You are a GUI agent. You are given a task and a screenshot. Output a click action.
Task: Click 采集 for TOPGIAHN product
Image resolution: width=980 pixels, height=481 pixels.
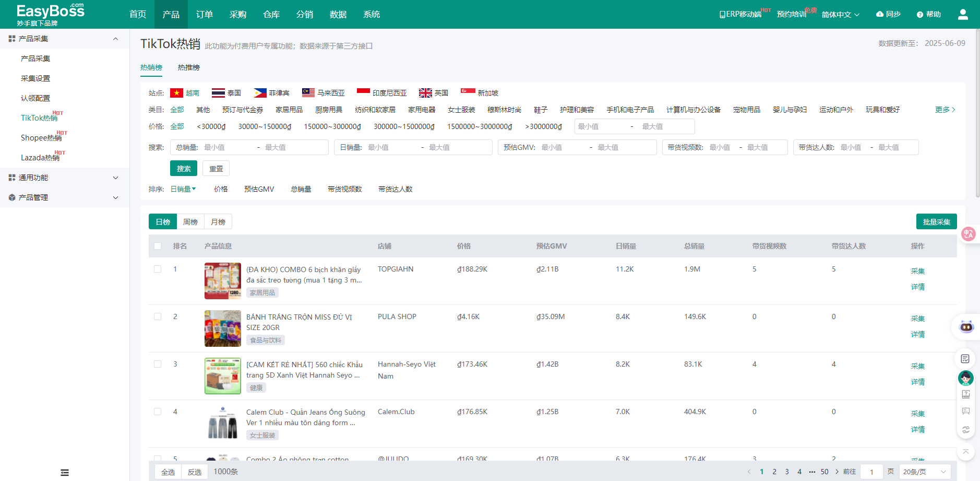coord(918,271)
